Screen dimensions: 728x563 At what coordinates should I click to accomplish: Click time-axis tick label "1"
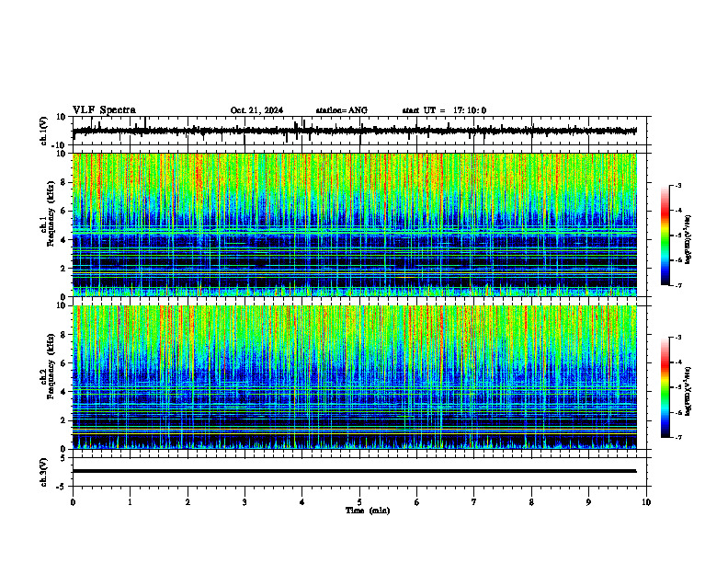click(130, 502)
